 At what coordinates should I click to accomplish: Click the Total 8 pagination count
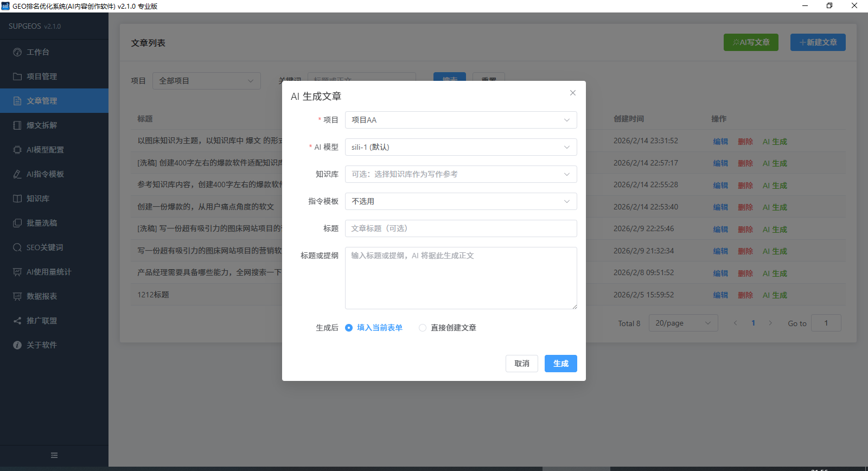click(x=629, y=323)
